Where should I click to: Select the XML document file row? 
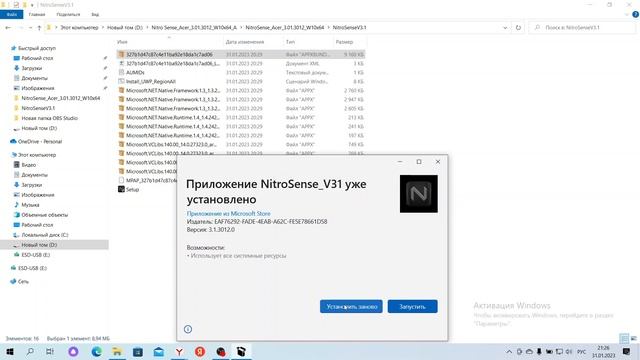241,64
